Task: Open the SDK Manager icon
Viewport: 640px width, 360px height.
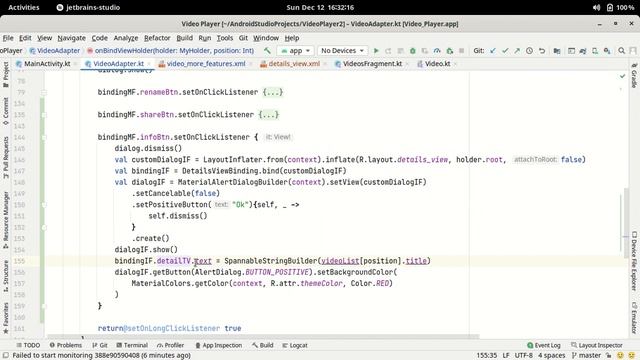Action: pyautogui.click(x=607, y=51)
